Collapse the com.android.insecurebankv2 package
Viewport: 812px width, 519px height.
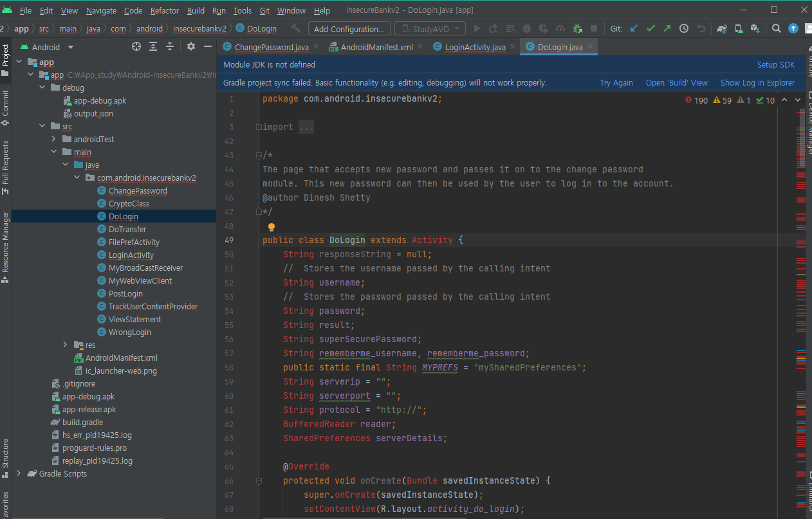77,178
